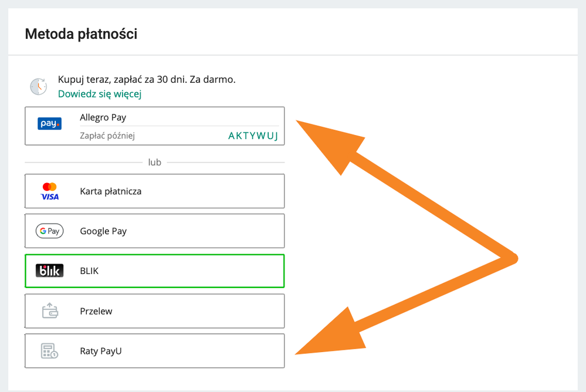Click the BLIK black logo
This screenshot has height=392, width=586.
coord(49,271)
